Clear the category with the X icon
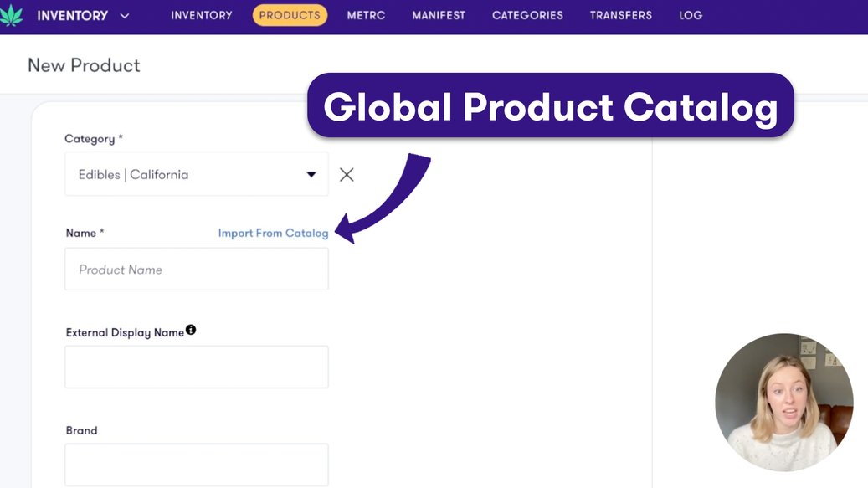 [347, 174]
